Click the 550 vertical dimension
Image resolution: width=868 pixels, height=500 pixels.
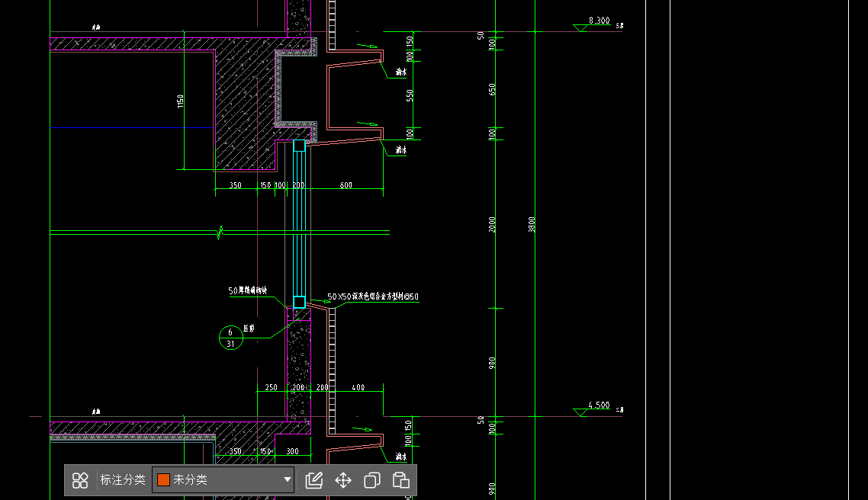pos(410,96)
